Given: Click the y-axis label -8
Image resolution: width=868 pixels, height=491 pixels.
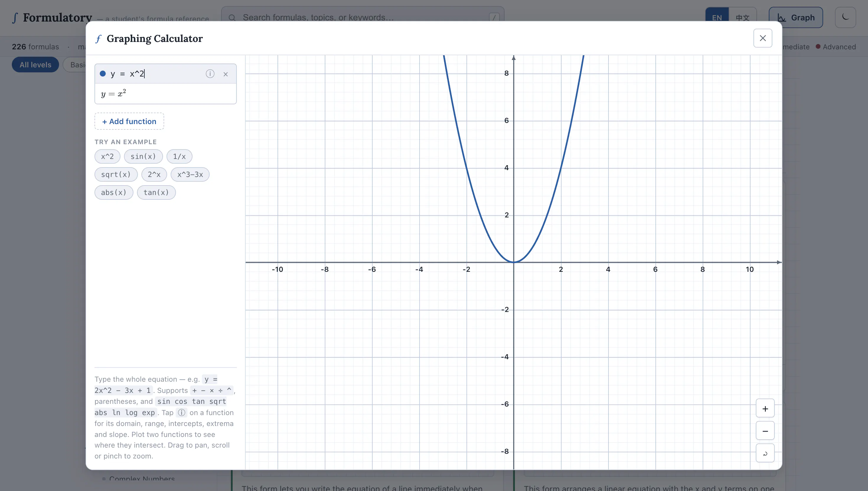Looking at the screenshot, I should pos(505,451).
